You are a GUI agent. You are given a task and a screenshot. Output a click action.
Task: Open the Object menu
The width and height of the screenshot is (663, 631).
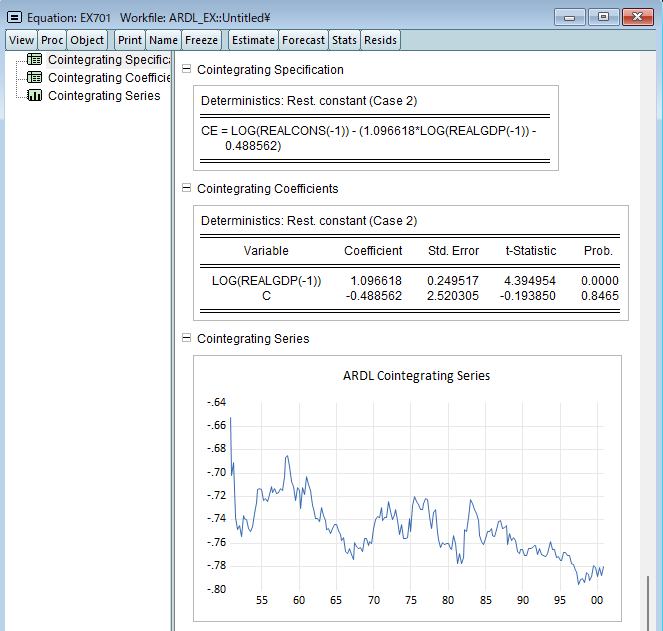(x=87, y=40)
